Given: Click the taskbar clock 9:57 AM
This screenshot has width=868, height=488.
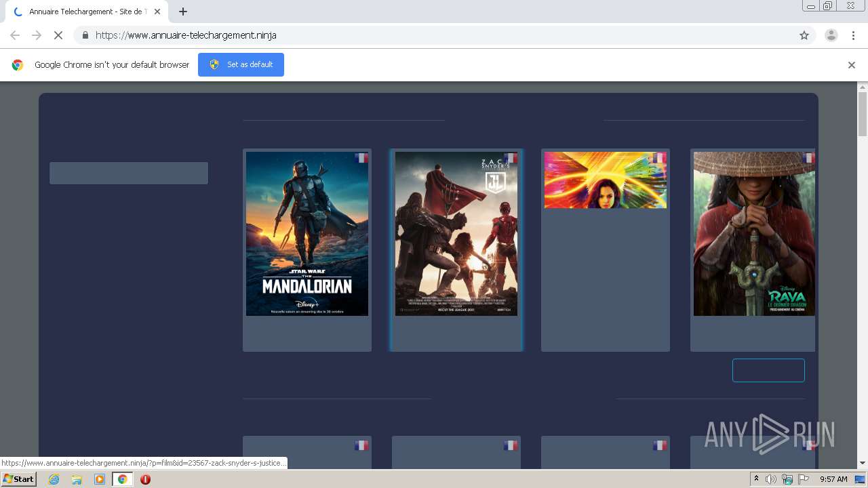Looking at the screenshot, I should pos(833,479).
